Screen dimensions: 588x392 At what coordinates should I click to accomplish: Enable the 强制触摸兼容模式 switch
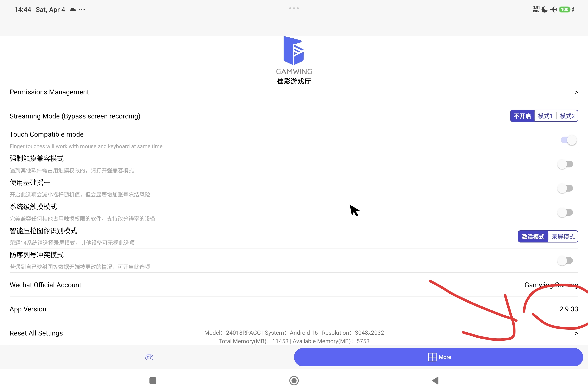(565, 164)
